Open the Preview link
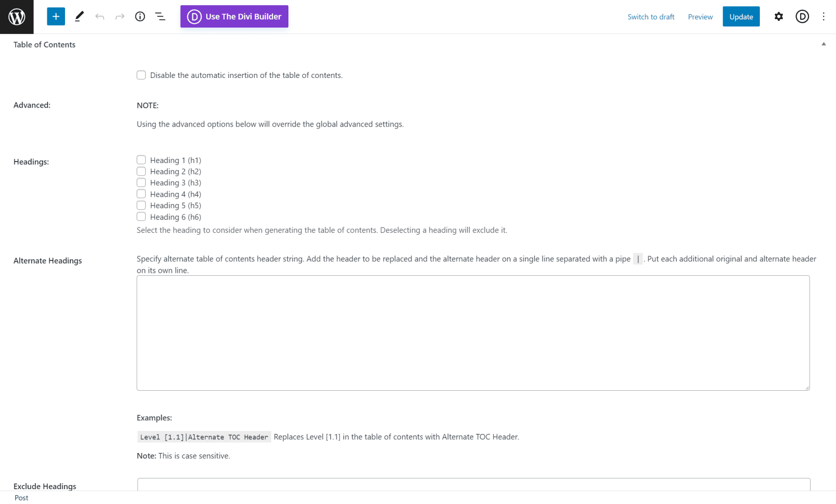Screen dimensions: 836x504 pyautogui.click(x=700, y=16)
